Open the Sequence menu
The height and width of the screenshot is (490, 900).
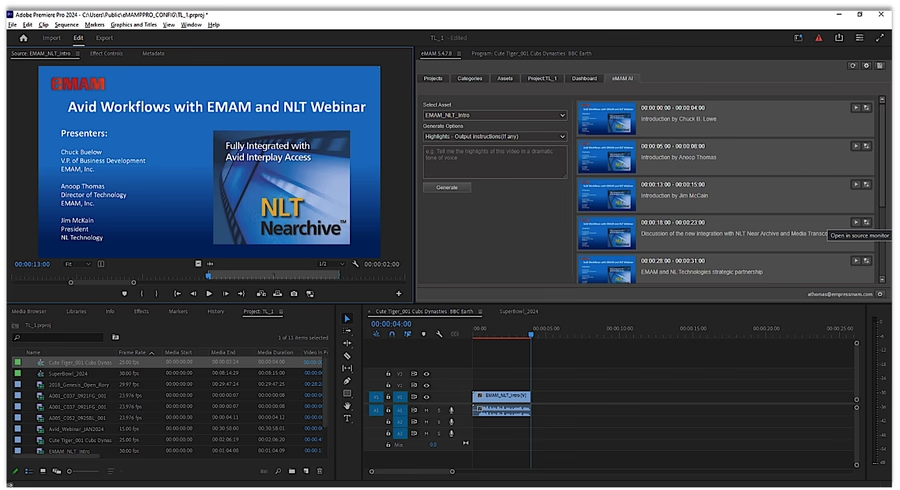[67, 25]
